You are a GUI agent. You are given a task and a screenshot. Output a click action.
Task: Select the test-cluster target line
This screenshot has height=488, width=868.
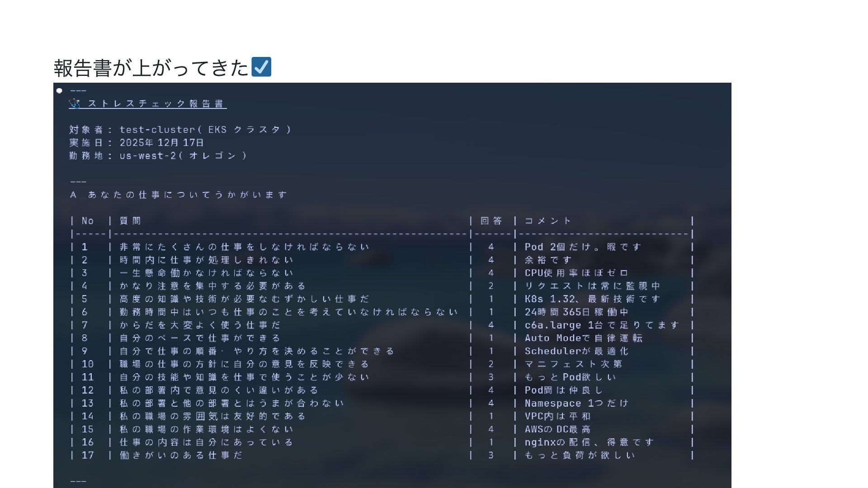(x=180, y=130)
